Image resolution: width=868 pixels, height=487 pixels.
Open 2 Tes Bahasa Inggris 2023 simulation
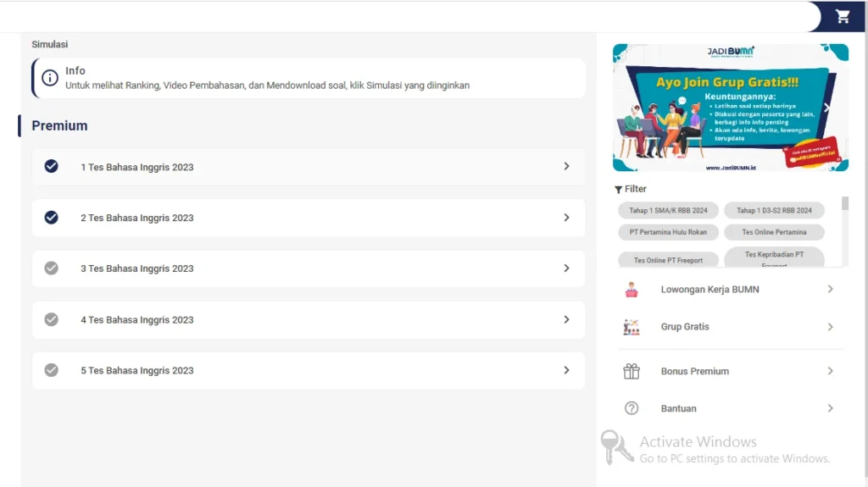309,218
